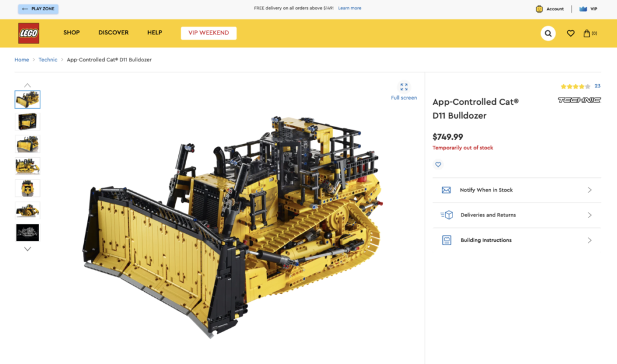Expand Building Instructions chevron
617x364 pixels.
(589, 240)
